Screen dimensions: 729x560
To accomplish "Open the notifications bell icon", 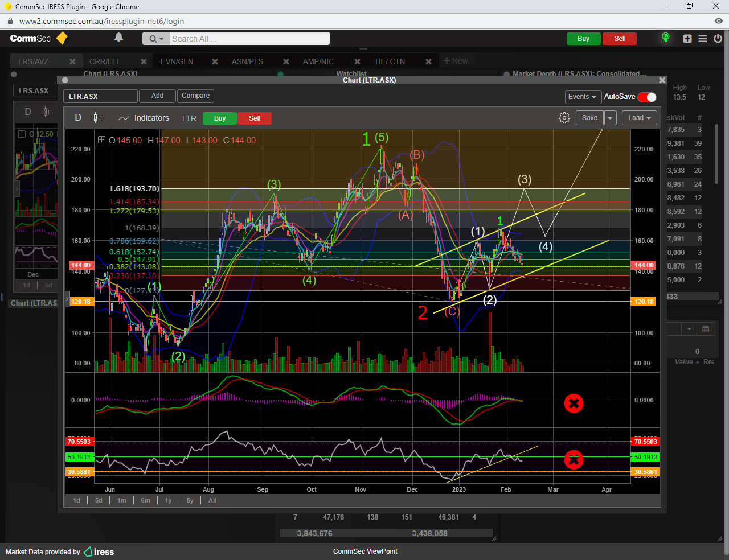I will point(118,38).
